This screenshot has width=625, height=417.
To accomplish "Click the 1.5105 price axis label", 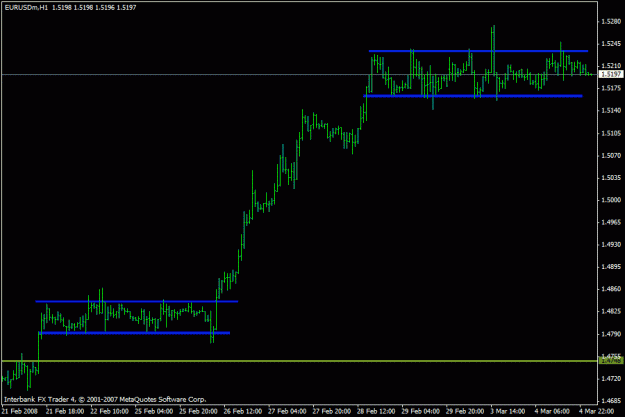I will tap(611, 133).
